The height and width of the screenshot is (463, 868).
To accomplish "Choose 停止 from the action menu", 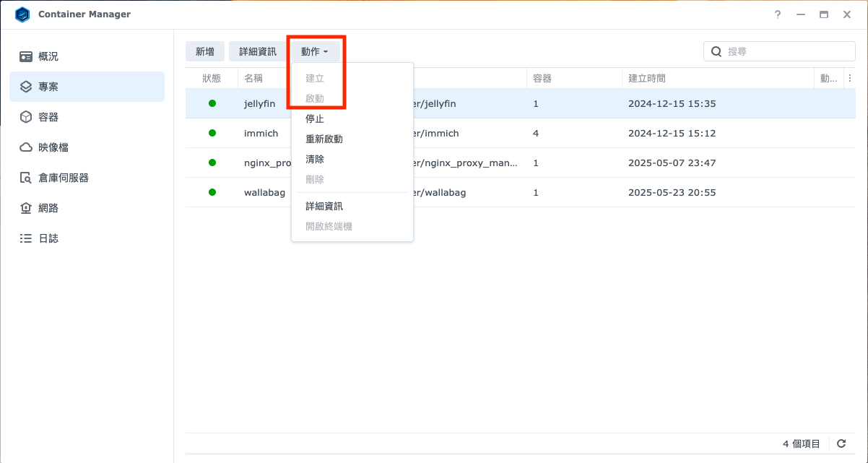I will [315, 118].
